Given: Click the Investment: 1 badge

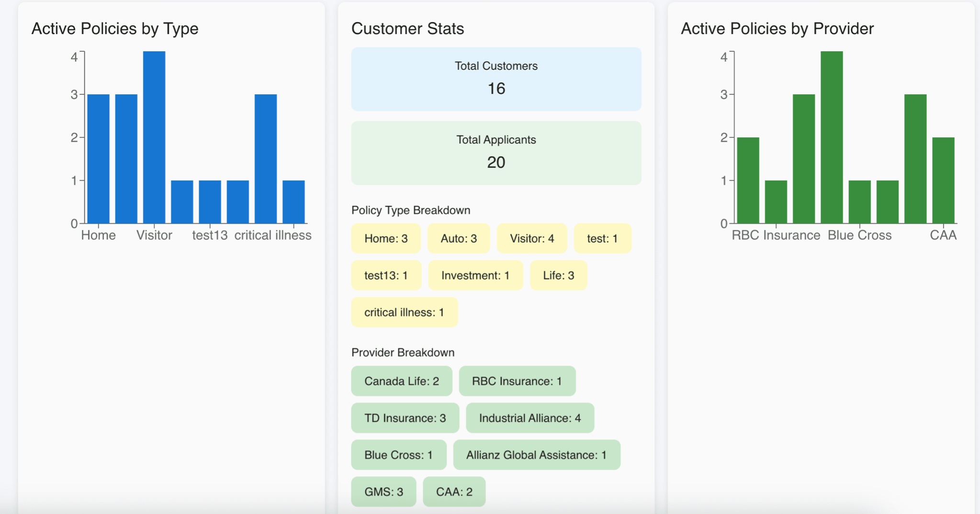Looking at the screenshot, I should [x=475, y=275].
